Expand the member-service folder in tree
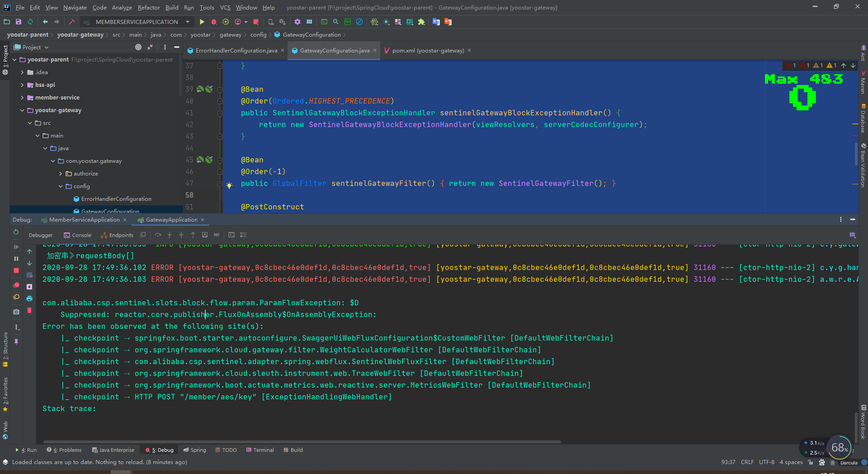Image resolution: width=868 pixels, height=474 pixels. point(22,98)
